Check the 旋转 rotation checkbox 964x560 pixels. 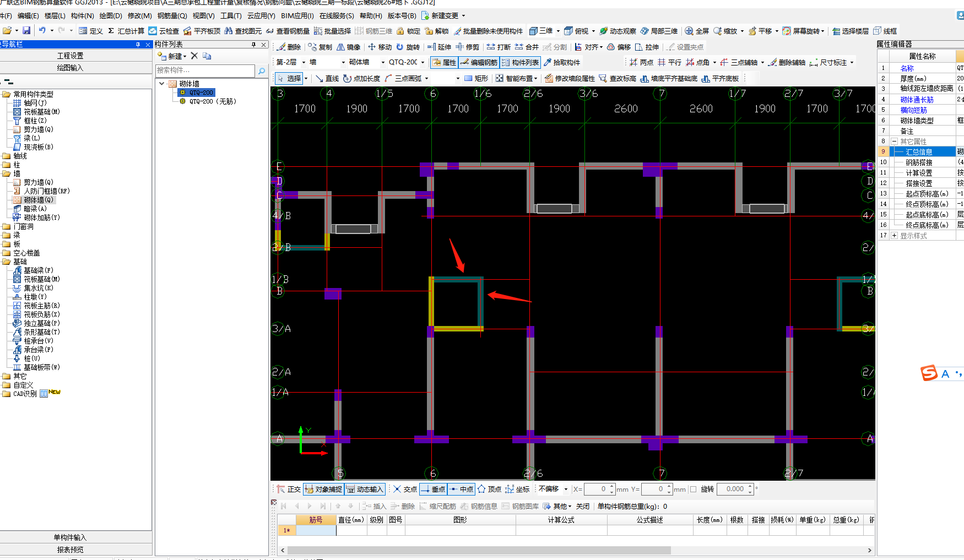coord(694,489)
